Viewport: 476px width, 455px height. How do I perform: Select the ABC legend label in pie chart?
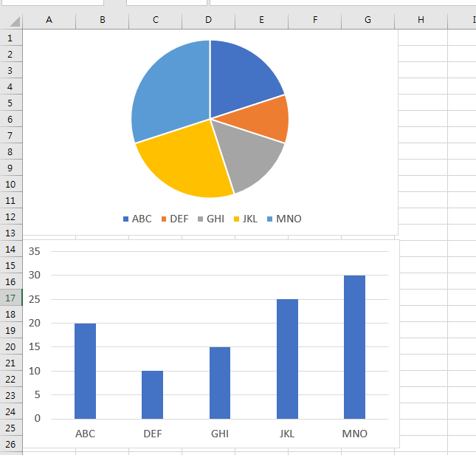[x=142, y=219]
